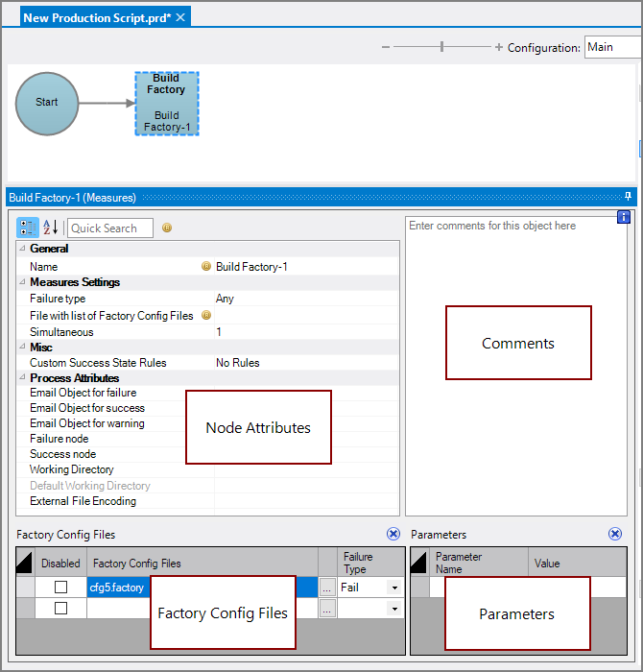Click into the comments text box

[x=515, y=366]
